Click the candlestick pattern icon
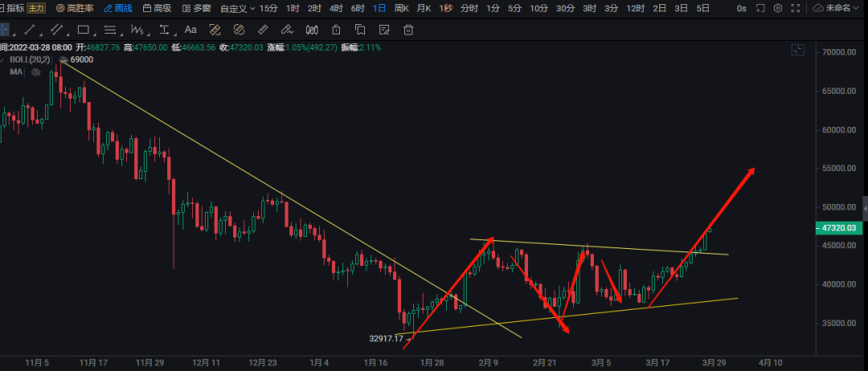The height and width of the screenshot is (371, 868). click(312, 30)
